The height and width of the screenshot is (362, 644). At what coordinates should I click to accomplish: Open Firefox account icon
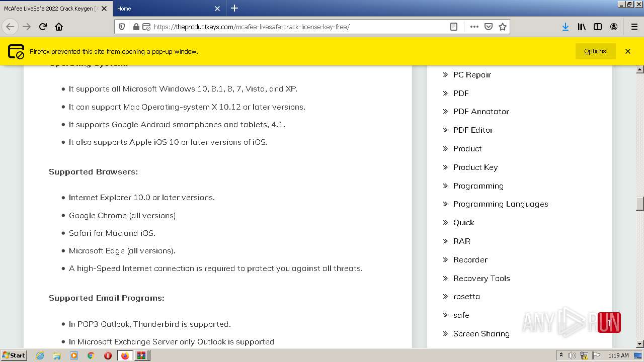614,27
